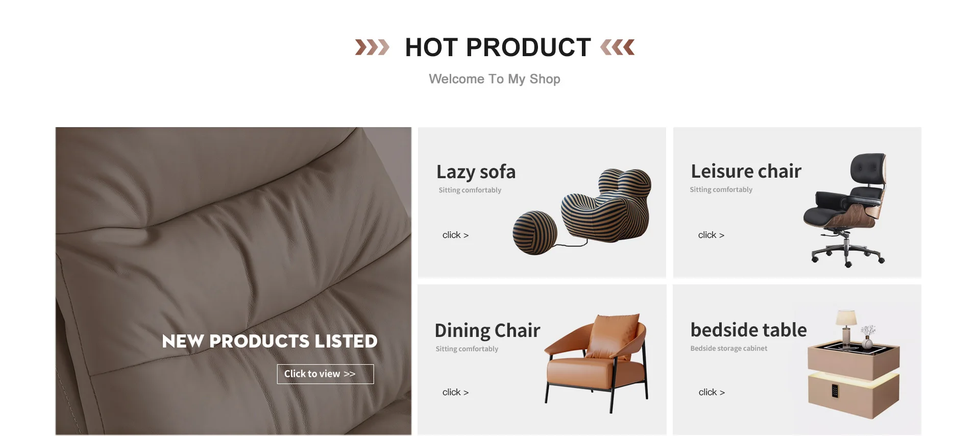Click the 'click >' link under bedside table

coord(712,392)
